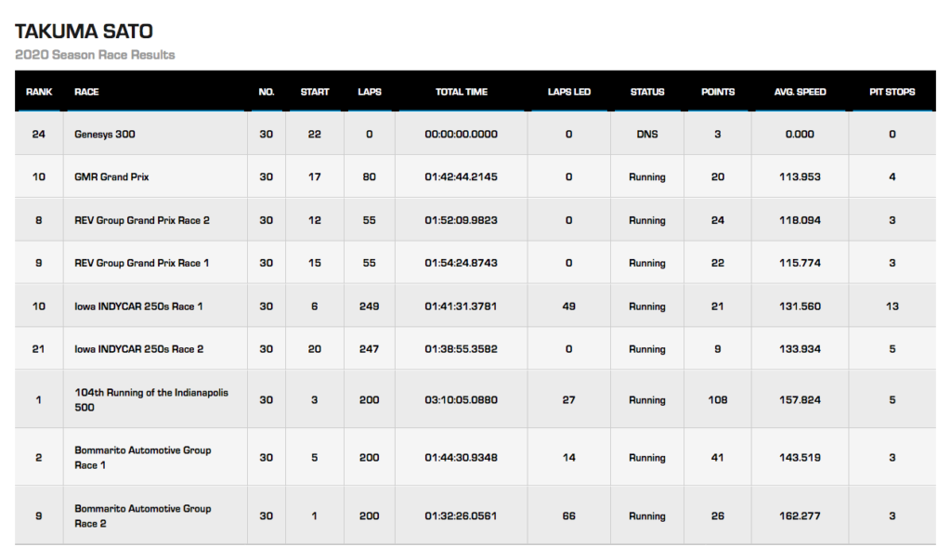Image resolution: width=951 pixels, height=560 pixels.
Task: Select total time 01:41:31.3781
Action: click(x=461, y=306)
